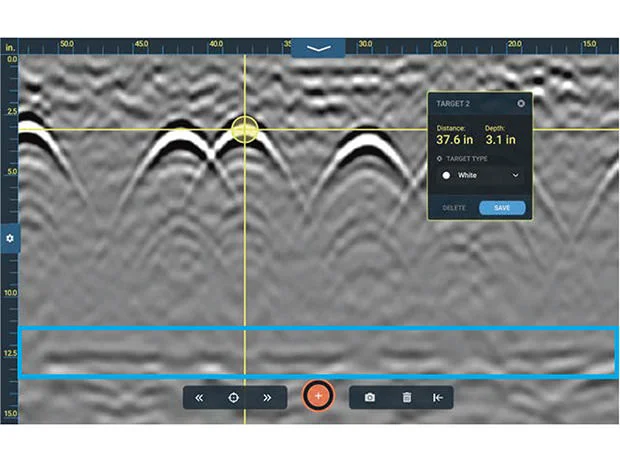Click the yellow target marker circle

pos(245,129)
